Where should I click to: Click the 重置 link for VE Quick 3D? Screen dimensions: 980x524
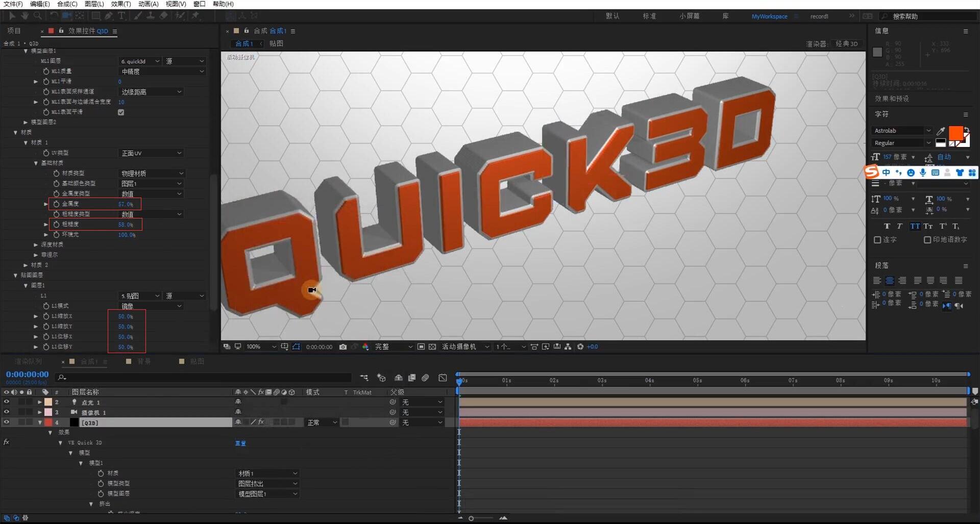click(240, 443)
